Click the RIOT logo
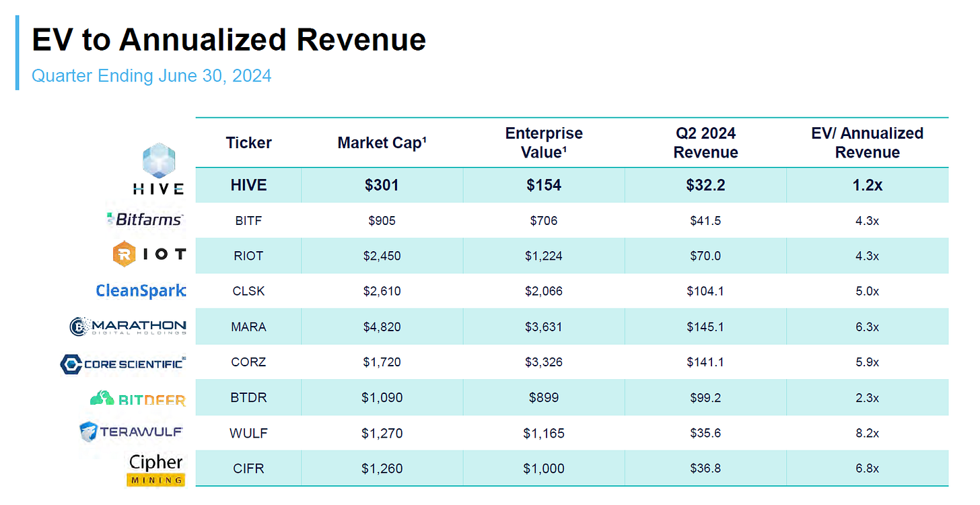Viewport: 980px width, 505px height. coord(149,255)
